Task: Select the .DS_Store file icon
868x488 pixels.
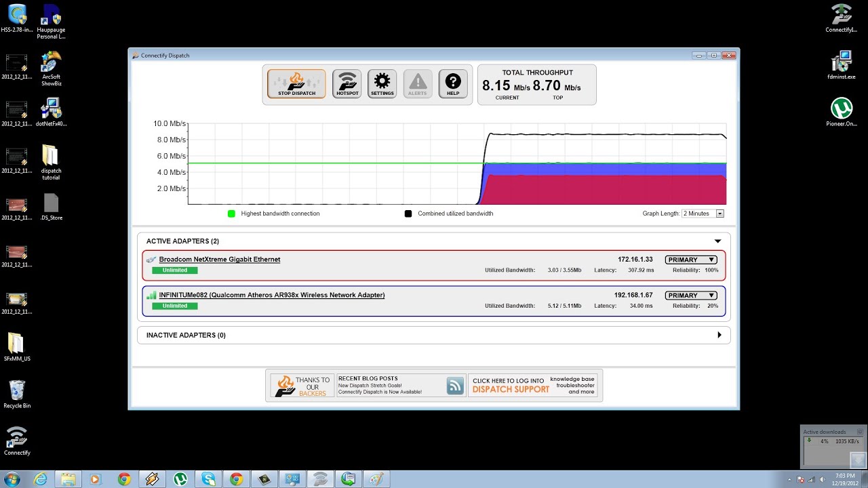Action: click(x=51, y=207)
